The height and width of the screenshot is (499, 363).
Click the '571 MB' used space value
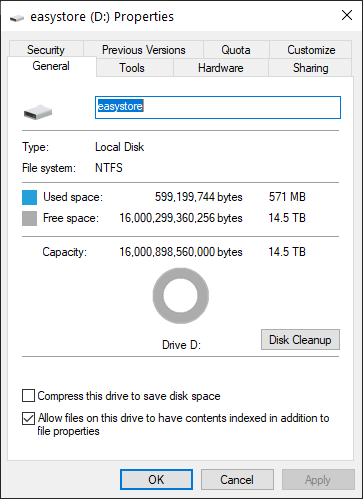[287, 197]
